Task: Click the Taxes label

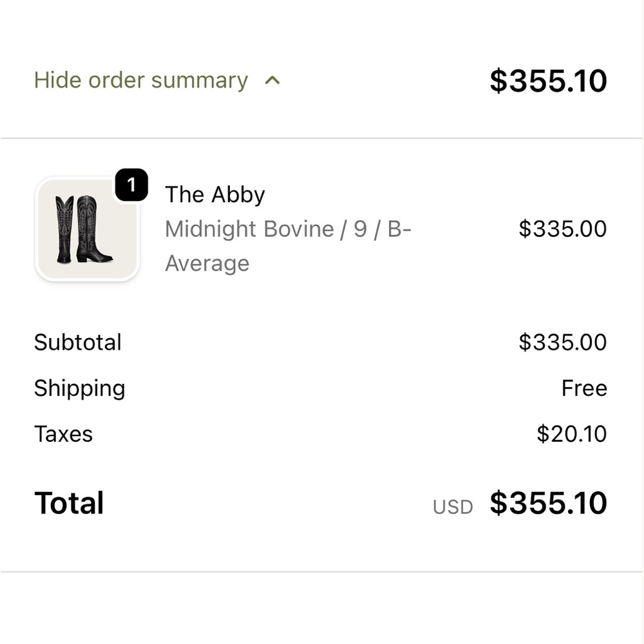Action: (63, 434)
